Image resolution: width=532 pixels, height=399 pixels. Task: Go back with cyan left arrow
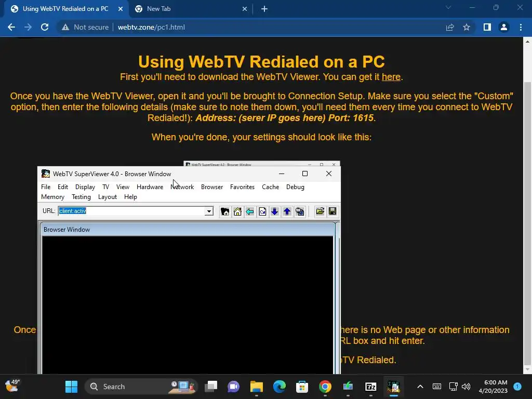click(250, 211)
